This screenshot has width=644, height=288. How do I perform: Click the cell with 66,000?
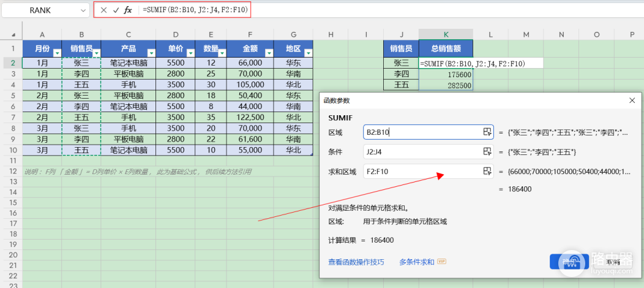250,63
